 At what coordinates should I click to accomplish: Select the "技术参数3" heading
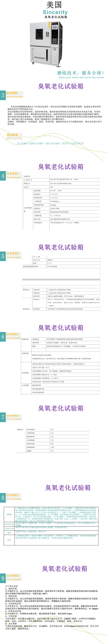[12, 334]
